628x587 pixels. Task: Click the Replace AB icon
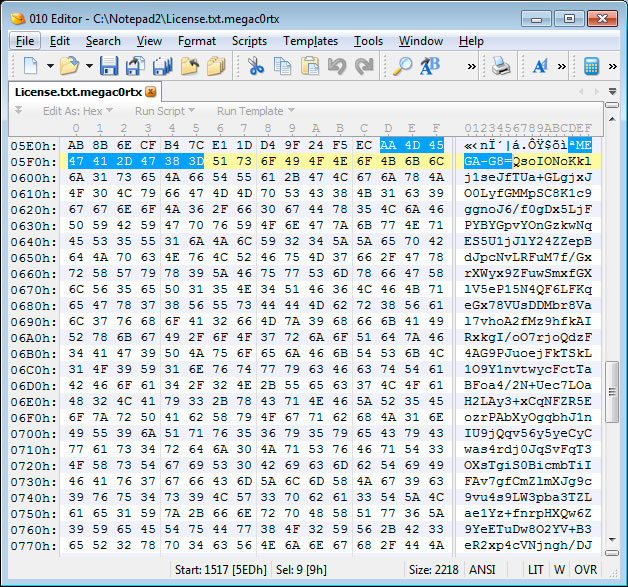[430, 66]
